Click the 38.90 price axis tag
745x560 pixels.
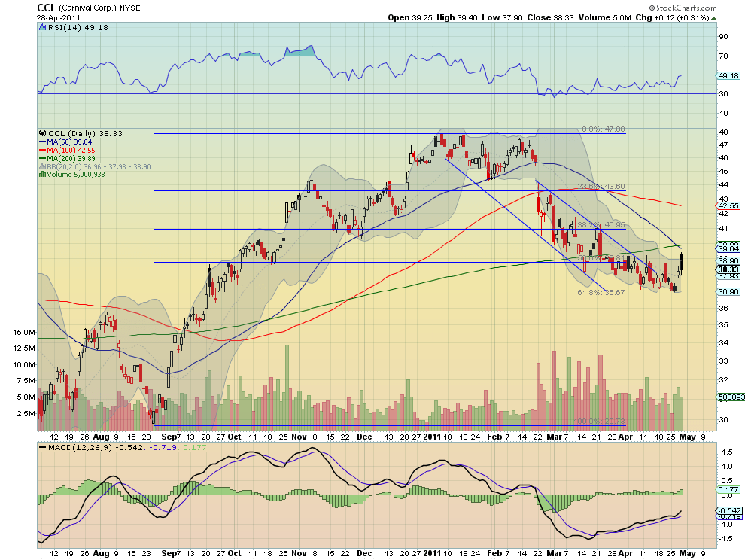pyautogui.click(x=728, y=261)
